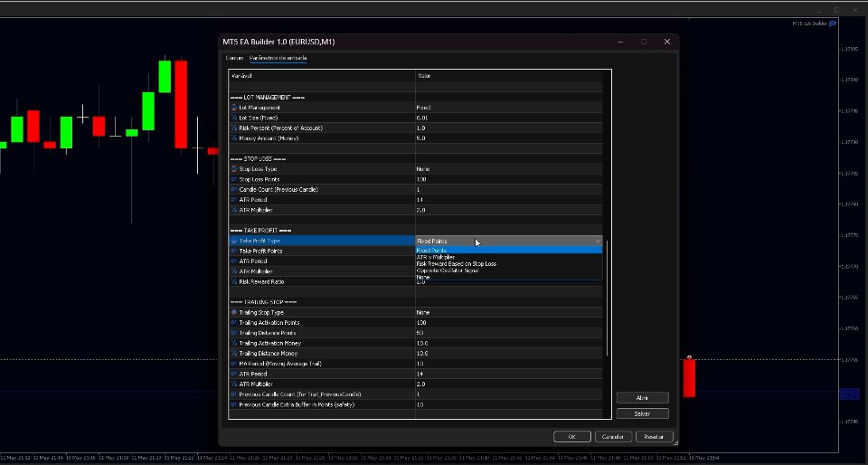Select the Trailing Activation Money label
The image size is (868, 465).
point(270,343)
